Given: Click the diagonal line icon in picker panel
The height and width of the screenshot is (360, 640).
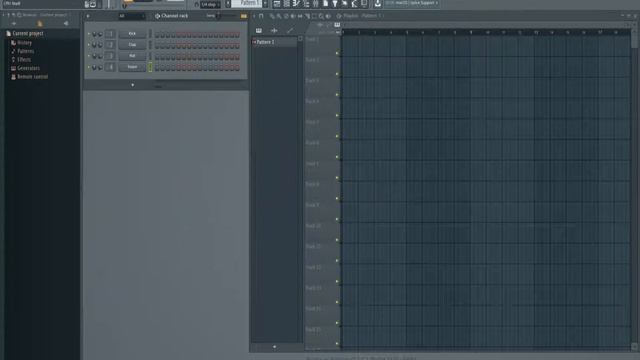Looking at the screenshot, I should (x=290, y=31).
